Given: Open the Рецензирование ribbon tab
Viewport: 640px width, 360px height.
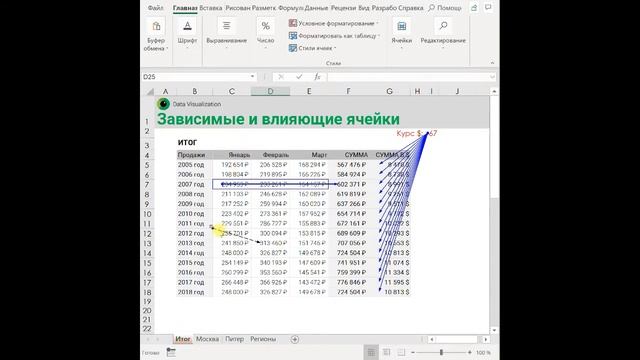Looking at the screenshot, I should (343, 8).
